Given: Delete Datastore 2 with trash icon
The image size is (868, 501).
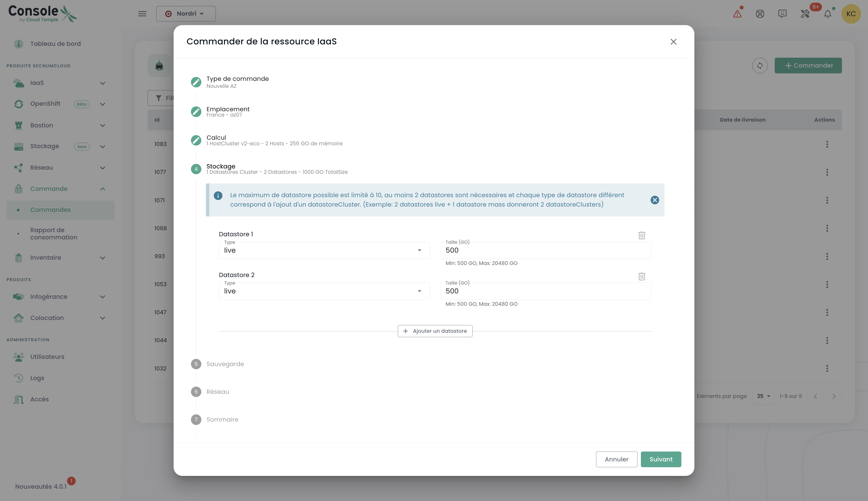Looking at the screenshot, I should pyautogui.click(x=641, y=276).
